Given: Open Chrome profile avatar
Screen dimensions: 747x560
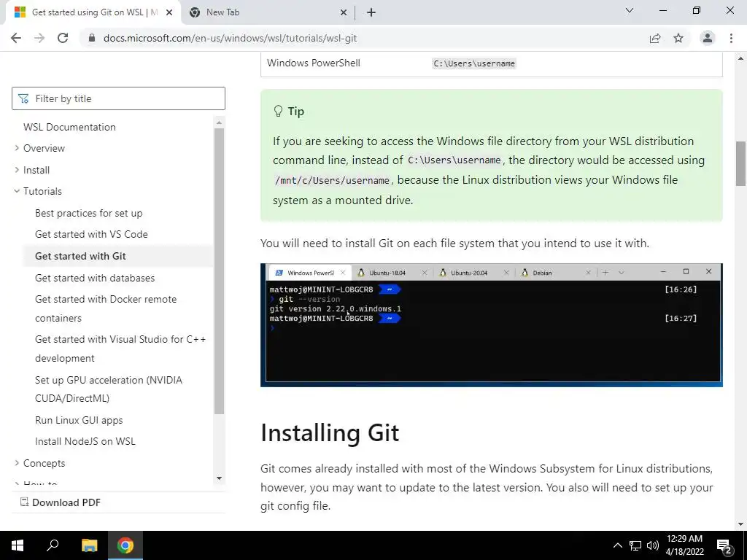Looking at the screenshot, I should tap(708, 38).
